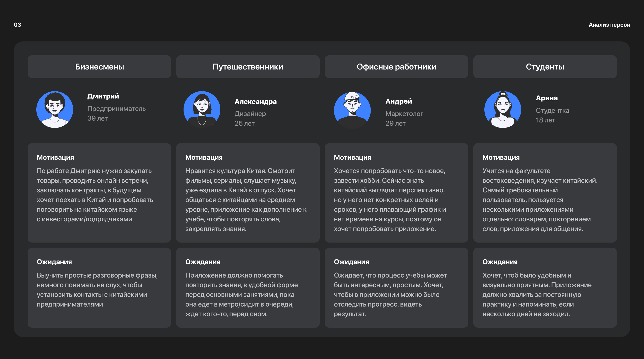Click the name Арина
Viewport: 644px width, 359px height.
point(546,98)
